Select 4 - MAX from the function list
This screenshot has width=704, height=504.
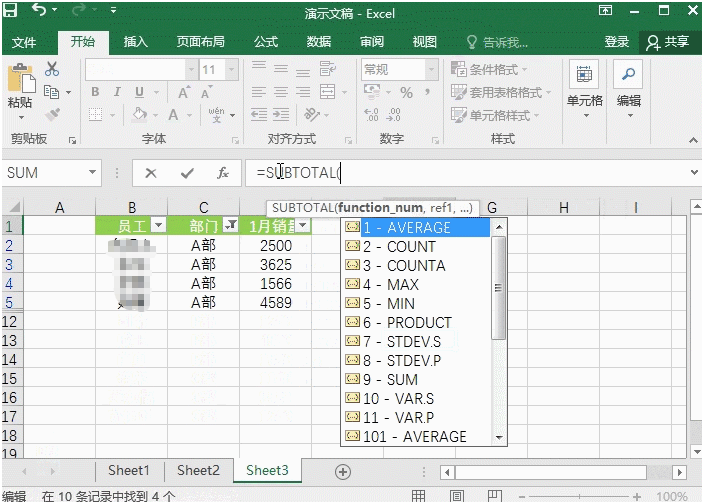(x=415, y=285)
